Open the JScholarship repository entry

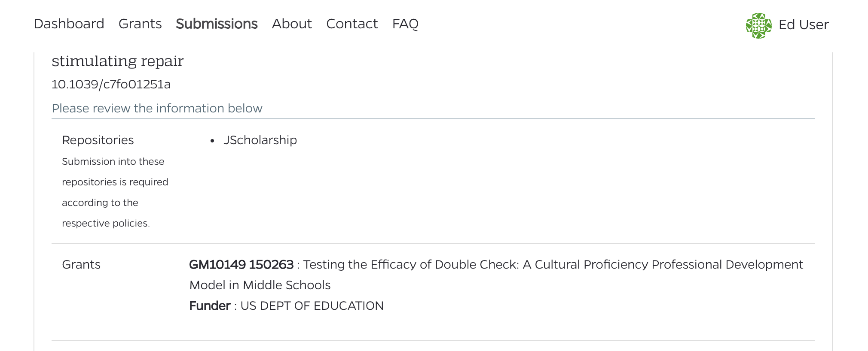[x=260, y=140]
